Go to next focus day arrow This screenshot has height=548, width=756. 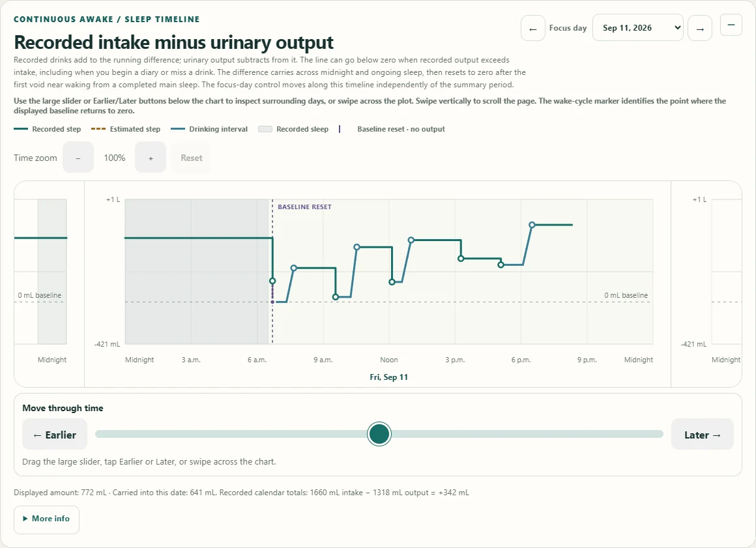pyautogui.click(x=700, y=28)
